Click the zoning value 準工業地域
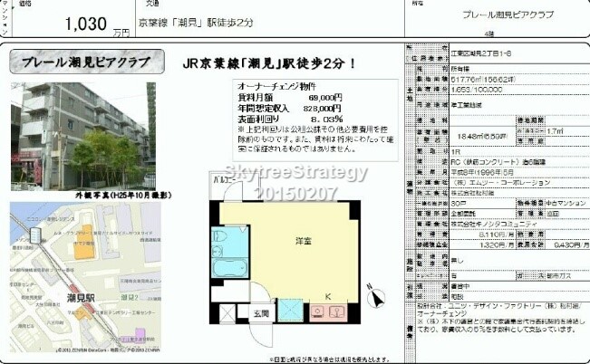The image size is (590, 364). click(x=466, y=105)
